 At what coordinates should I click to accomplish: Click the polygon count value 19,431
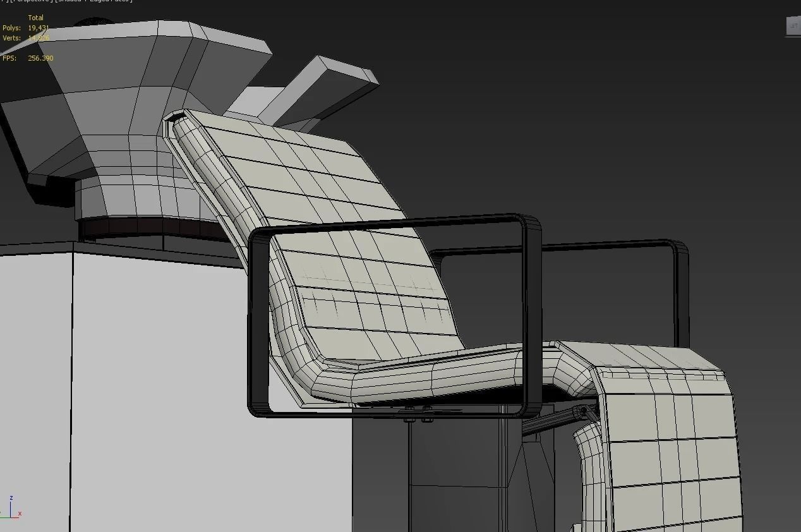pos(39,28)
